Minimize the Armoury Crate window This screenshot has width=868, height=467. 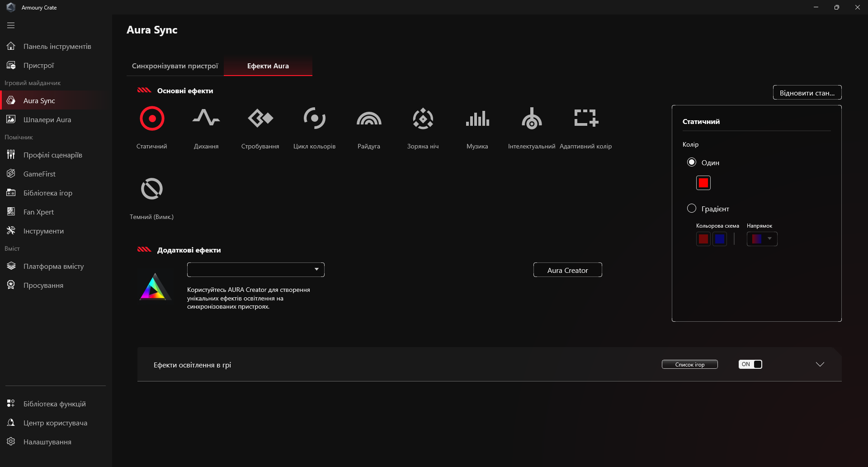816,7
